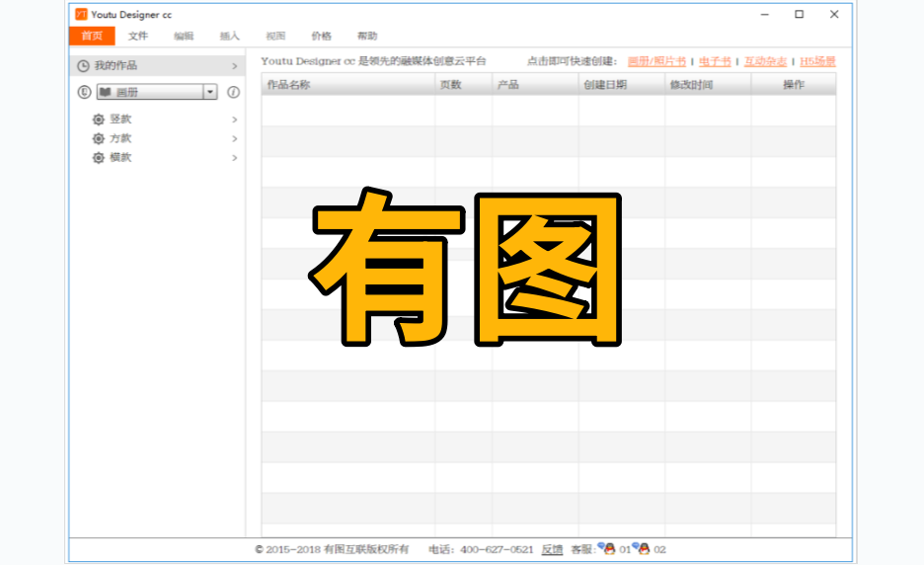924x565 pixels.
Task: Expand the 方款 category chevron
Action: point(235,138)
